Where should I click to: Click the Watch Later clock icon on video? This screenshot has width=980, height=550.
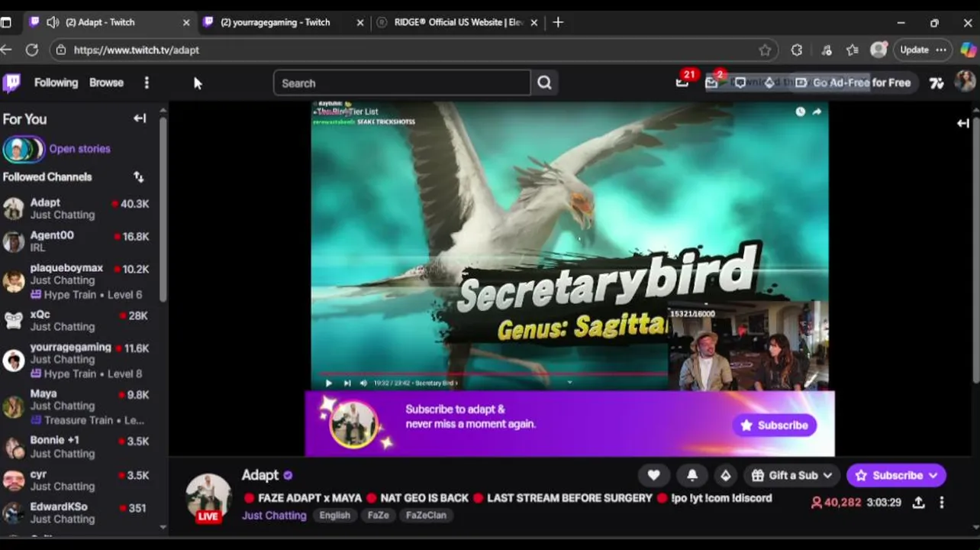(x=800, y=112)
